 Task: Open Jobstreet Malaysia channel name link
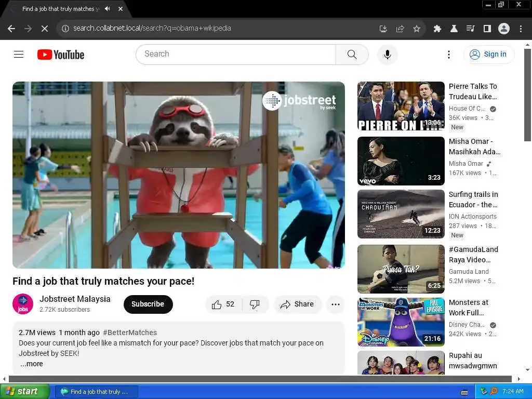(75, 299)
